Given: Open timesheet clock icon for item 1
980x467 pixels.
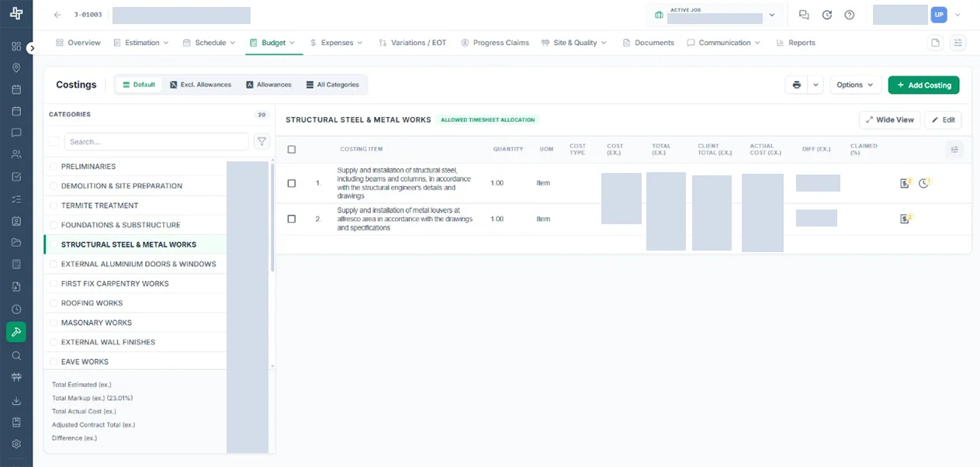Looking at the screenshot, I should tap(924, 183).
